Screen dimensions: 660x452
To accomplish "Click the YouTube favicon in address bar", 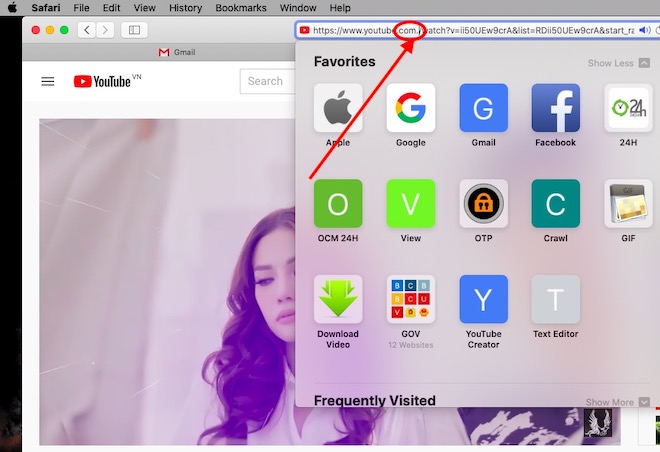I will point(304,30).
